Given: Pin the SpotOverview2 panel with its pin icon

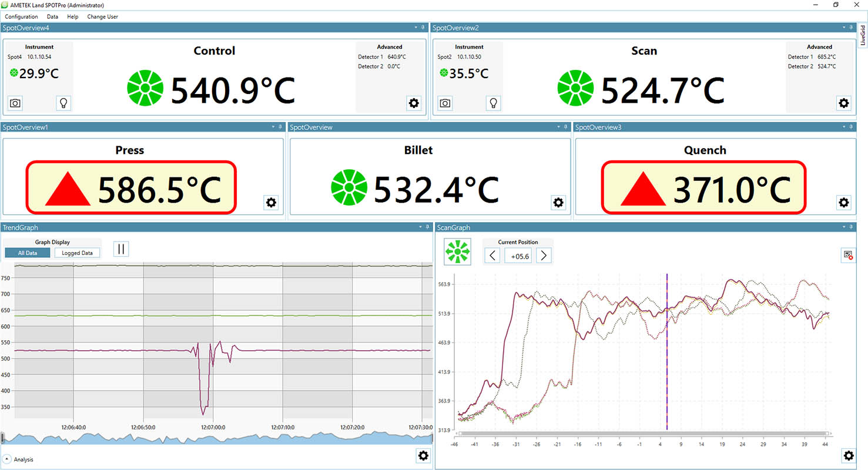Looking at the screenshot, I should (851, 27).
